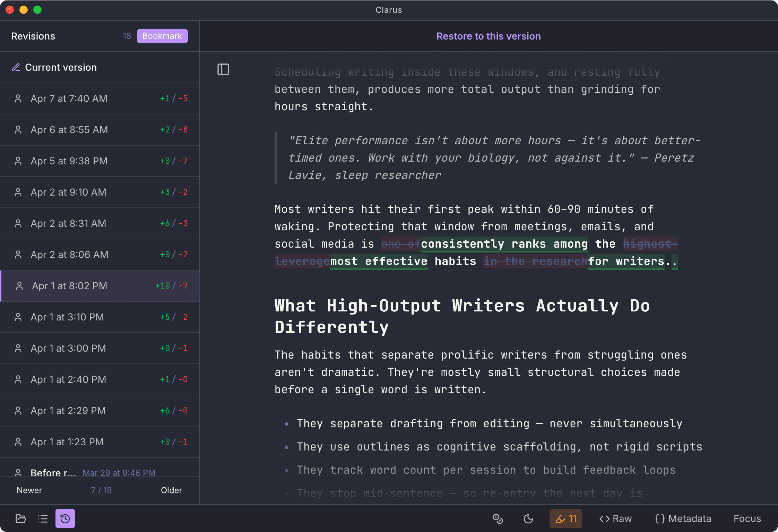Open revision Apr 1 at 3:00 PM

pos(100,348)
